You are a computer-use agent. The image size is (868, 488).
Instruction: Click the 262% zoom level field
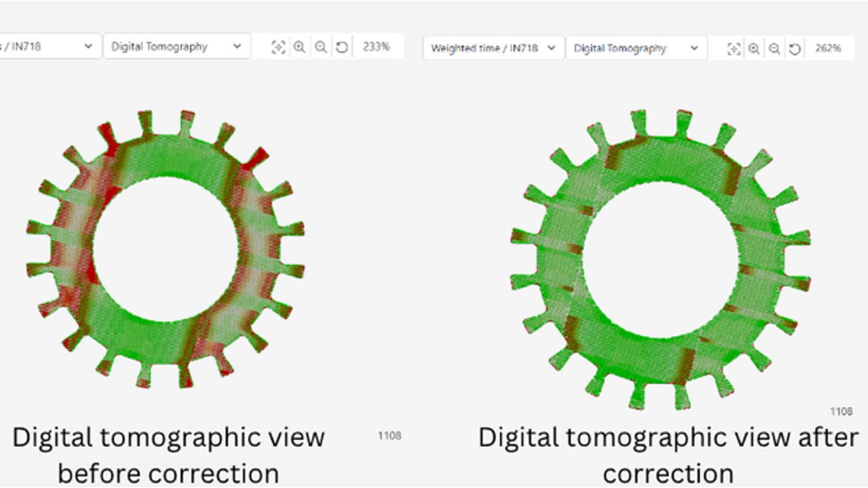(828, 48)
